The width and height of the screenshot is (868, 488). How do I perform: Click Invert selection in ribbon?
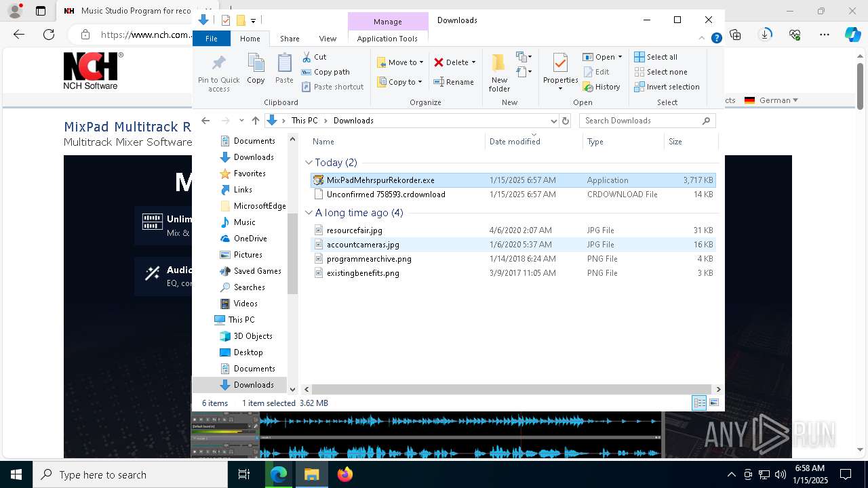click(667, 87)
